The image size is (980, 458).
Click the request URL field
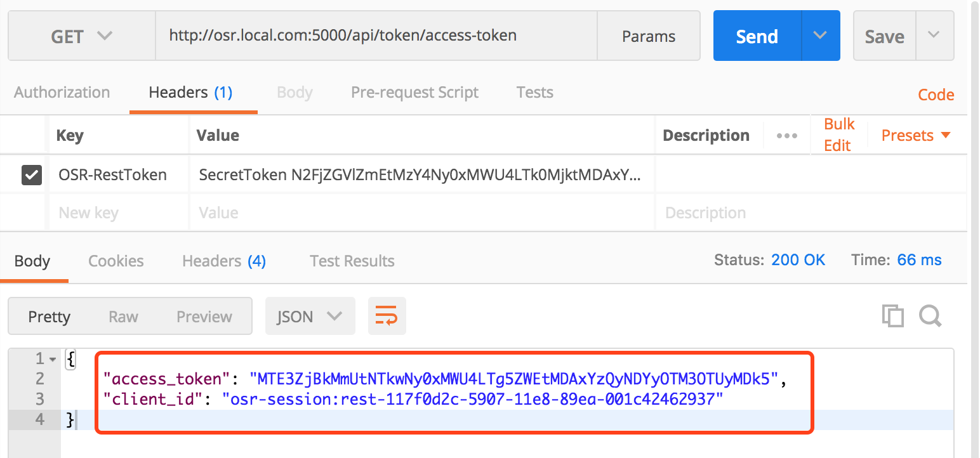click(x=376, y=36)
